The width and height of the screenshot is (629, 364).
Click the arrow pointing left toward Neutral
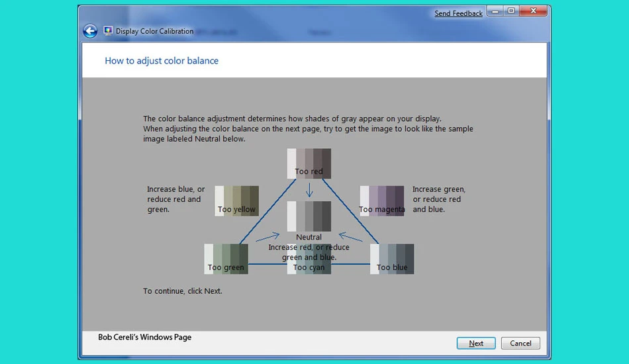(351, 236)
